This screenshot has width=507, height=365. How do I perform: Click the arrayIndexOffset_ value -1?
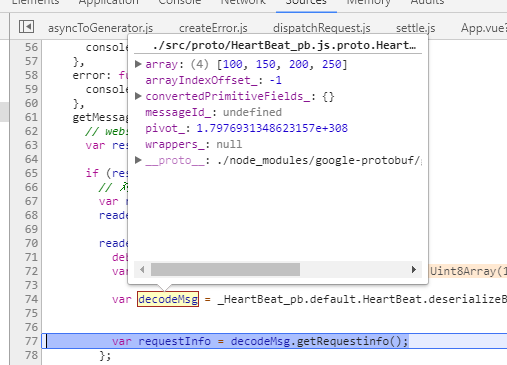pyautogui.click(x=276, y=80)
